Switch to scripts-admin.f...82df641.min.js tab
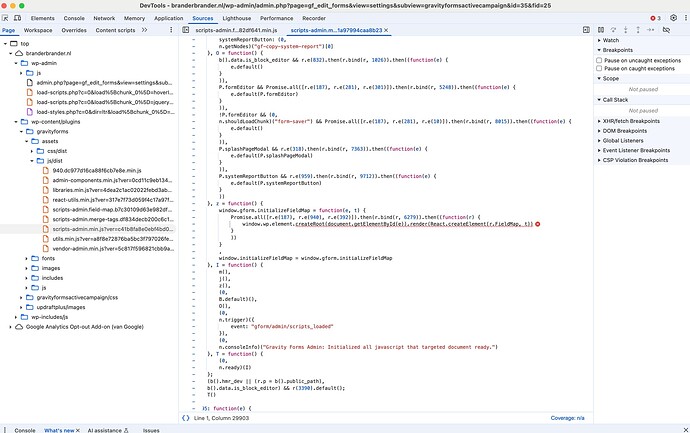Viewport: 690px width, 433px height. click(x=236, y=30)
